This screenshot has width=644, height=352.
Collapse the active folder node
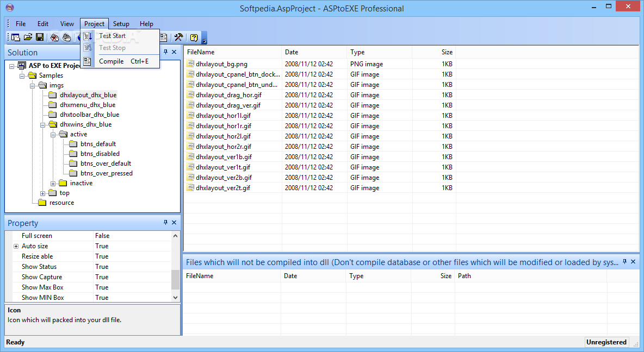point(53,135)
